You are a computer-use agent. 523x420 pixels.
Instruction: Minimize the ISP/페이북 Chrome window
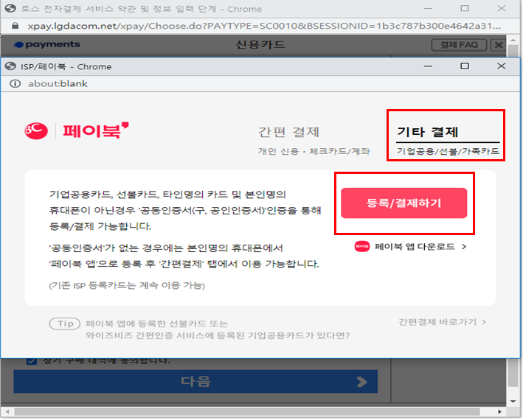[428, 66]
